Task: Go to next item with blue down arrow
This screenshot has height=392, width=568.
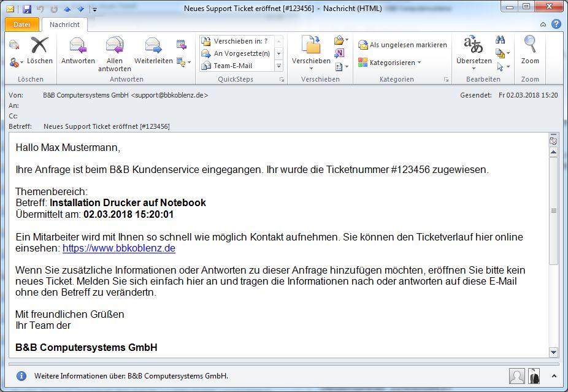Action: 80,9
